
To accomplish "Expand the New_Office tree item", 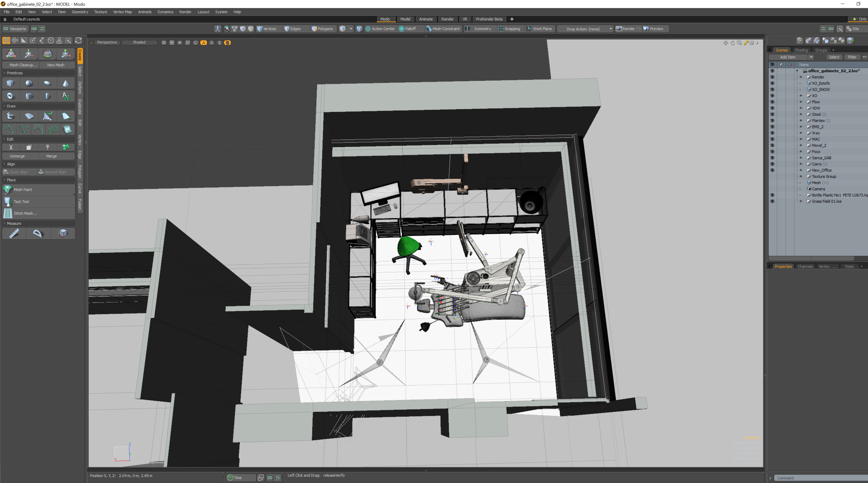I will [801, 170].
